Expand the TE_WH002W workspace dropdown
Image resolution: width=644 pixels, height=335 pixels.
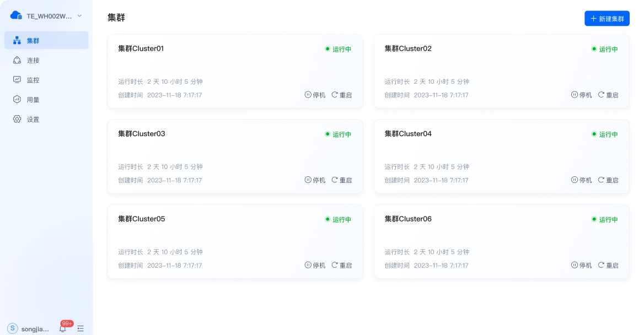80,16
